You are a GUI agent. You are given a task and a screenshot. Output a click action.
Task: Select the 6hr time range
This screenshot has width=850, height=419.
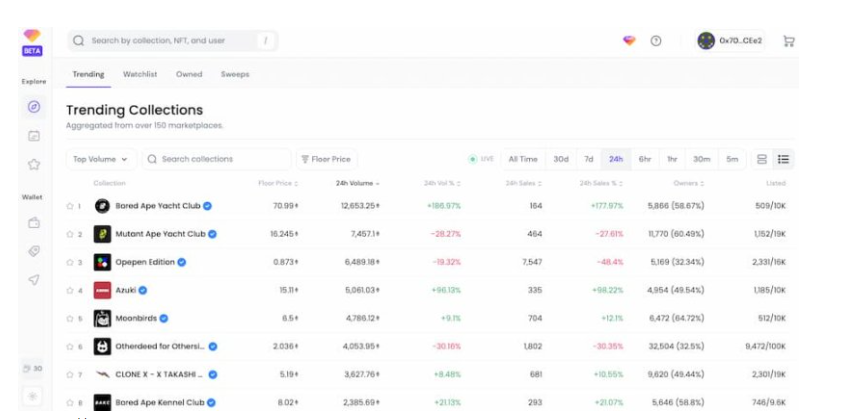pos(645,159)
